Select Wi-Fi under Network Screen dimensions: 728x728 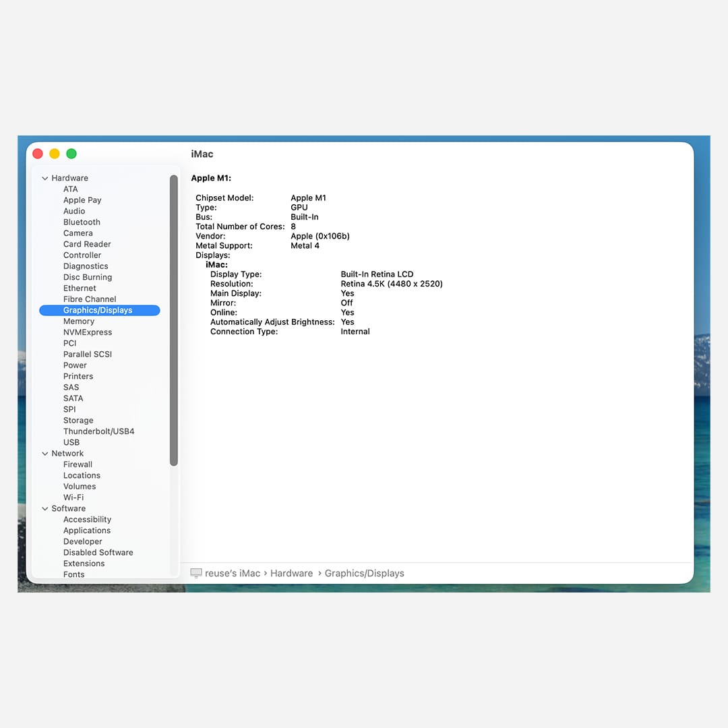[73, 497]
